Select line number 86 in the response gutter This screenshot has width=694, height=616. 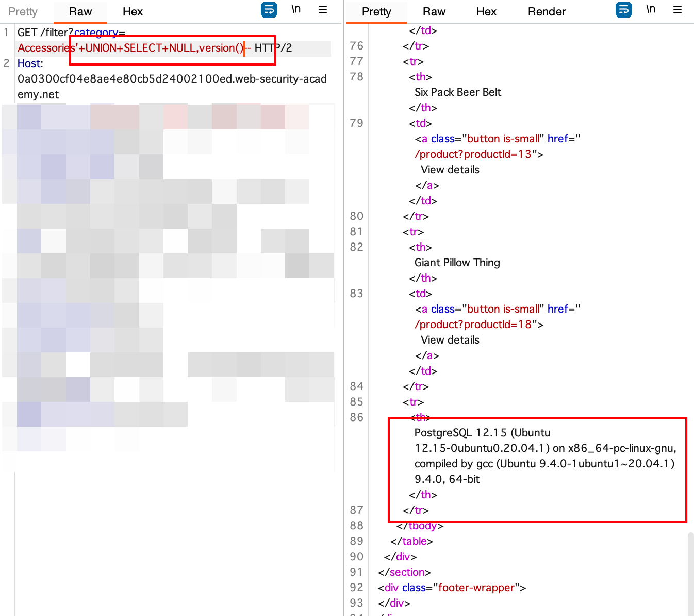tap(356, 417)
